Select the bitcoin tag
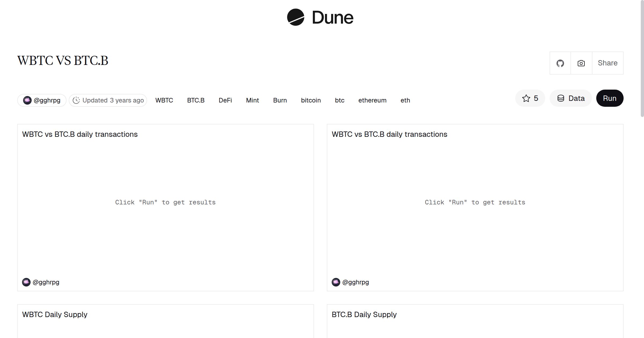Screen dimensions: 644x338 click(x=311, y=100)
